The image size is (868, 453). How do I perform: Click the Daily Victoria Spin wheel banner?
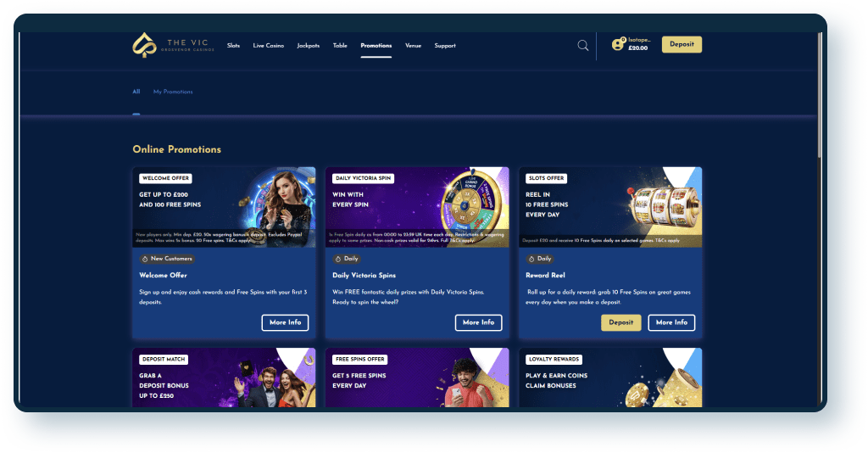point(417,207)
